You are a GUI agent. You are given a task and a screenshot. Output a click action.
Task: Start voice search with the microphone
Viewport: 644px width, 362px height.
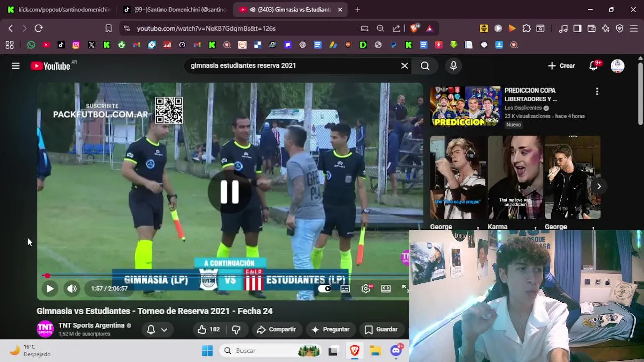click(x=454, y=66)
